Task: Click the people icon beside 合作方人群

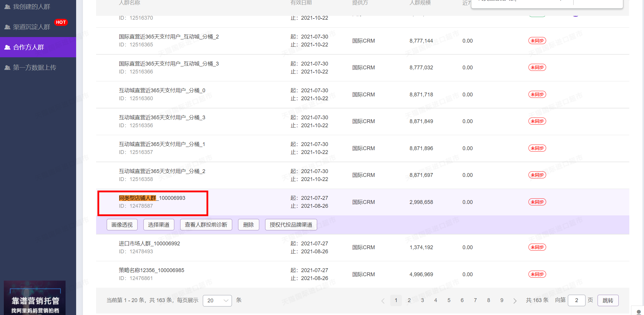Action: [7, 47]
